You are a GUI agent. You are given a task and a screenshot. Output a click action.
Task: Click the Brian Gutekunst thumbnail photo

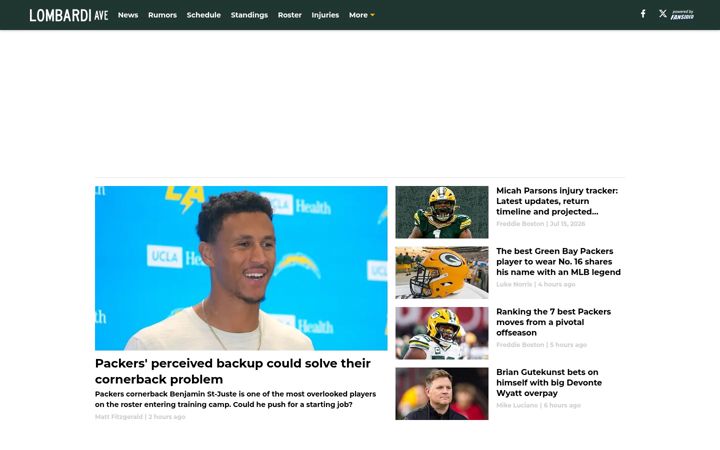point(442,394)
